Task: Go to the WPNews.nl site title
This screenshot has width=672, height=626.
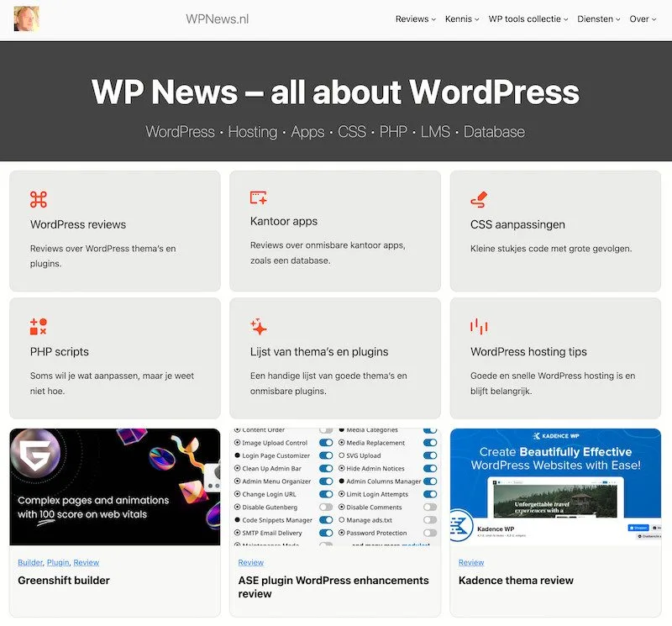Action: pyautogui.click(x=218, y=19)
